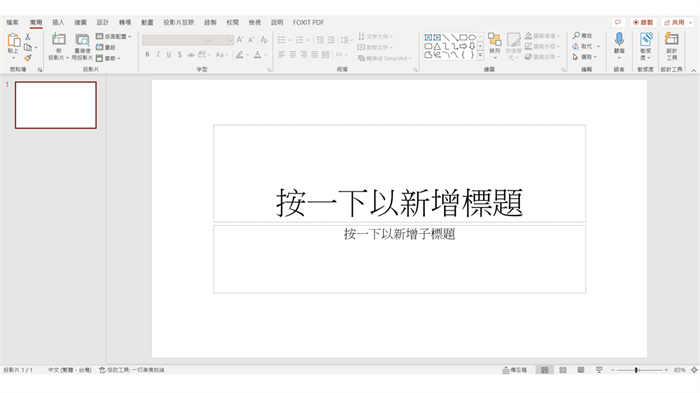Switch to Reading view in status bar

pos(581,370)
